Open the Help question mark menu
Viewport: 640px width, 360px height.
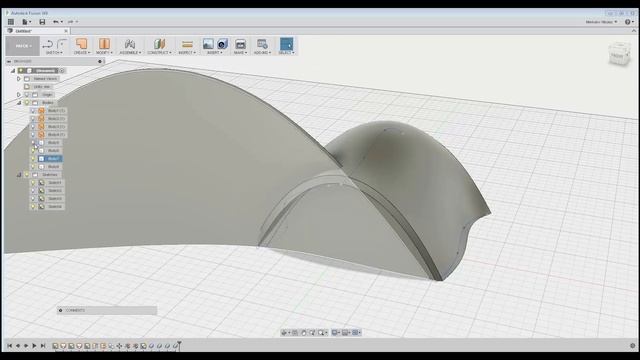pos(629,22)
